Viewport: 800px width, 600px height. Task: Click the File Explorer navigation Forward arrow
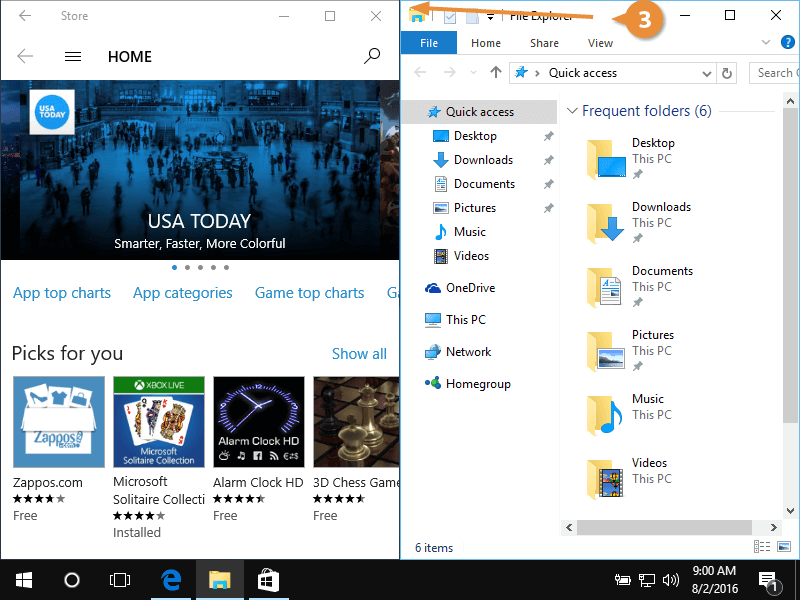pos(449,72)
